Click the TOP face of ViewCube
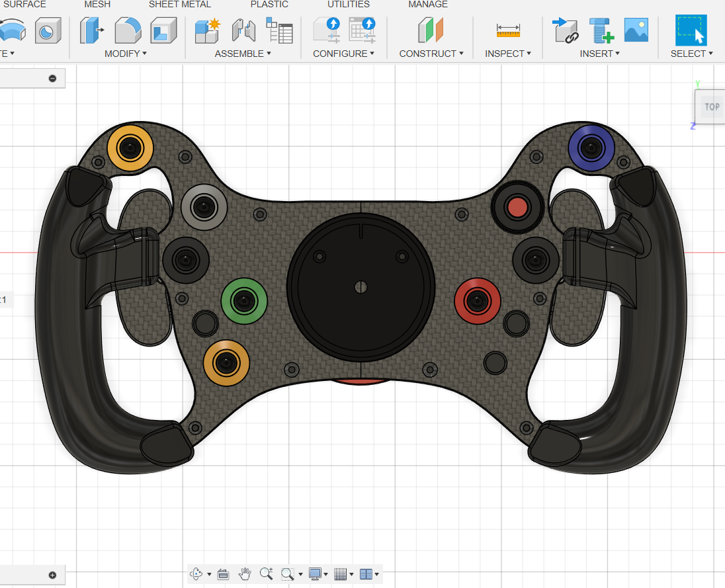The image size is (725, 588). pos(712,106)
